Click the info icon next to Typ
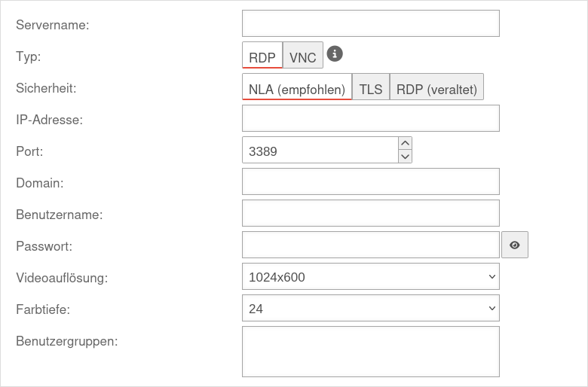Image resolution: width=588 pixels, height=387 pixels. pyautogui.click(x=335, y=54)
